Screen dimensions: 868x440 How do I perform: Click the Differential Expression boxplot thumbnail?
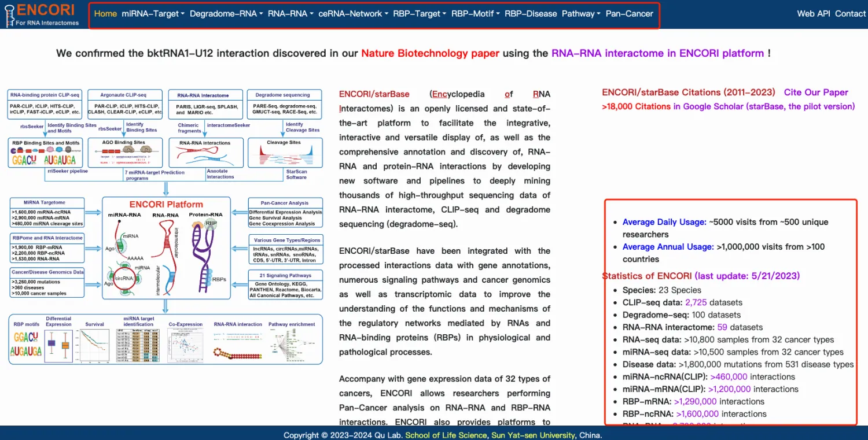[x=59, y=346]
